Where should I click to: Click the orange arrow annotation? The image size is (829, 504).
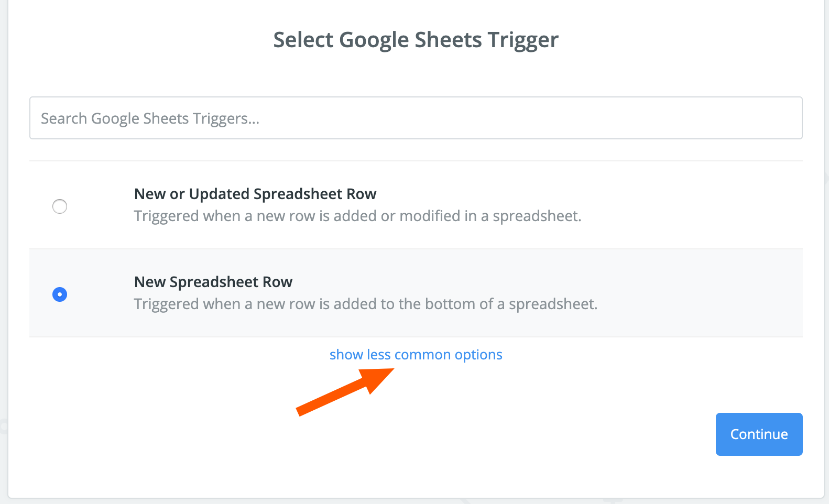(x=346, y=391)
